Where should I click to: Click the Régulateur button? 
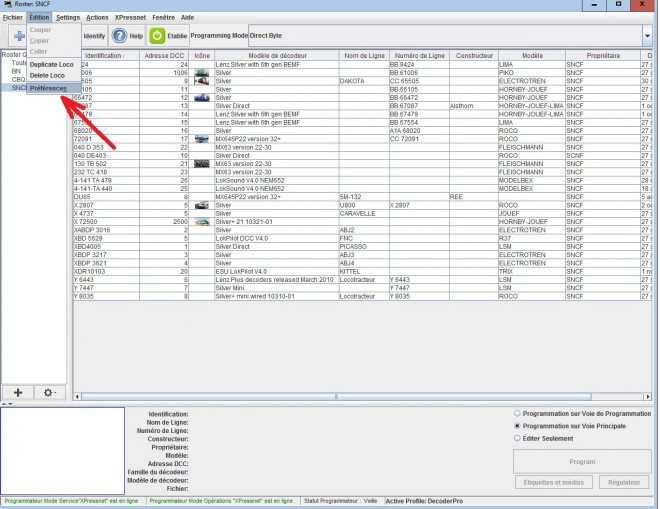point(624,482)
